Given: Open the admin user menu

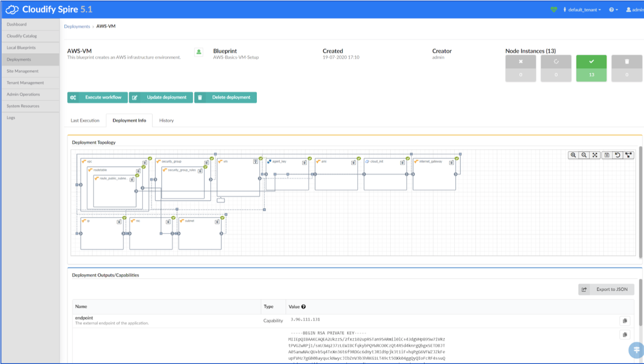Looking at the screenshot, I should 635,9.
